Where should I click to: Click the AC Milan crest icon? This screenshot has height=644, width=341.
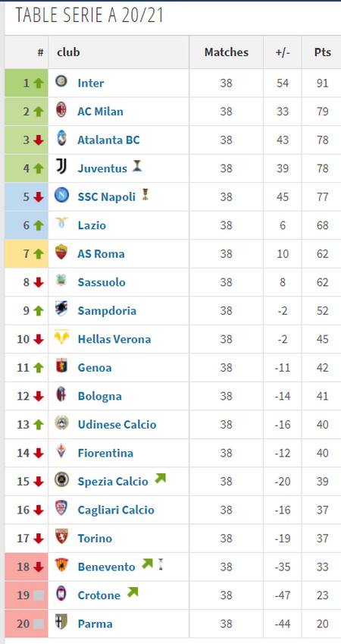tap(61, 110)
